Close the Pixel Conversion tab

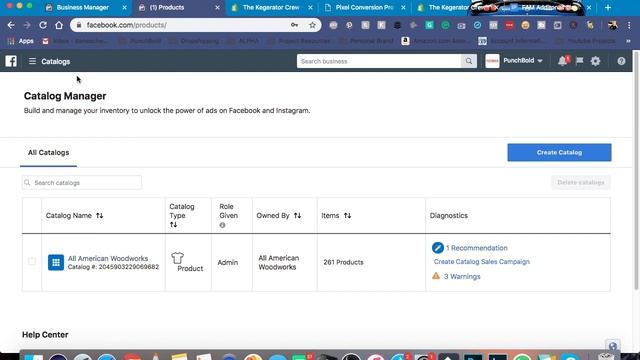403,7
